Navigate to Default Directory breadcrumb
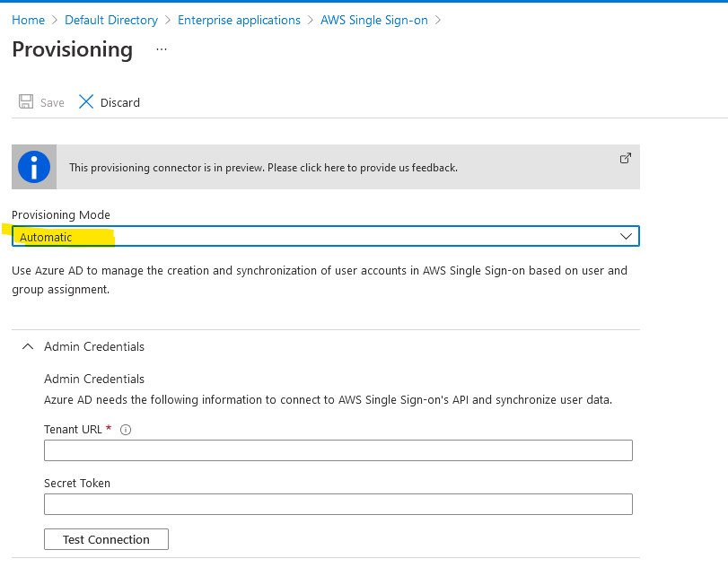The height and width of the screenshot is (576, 728). (x=111, y=21)
